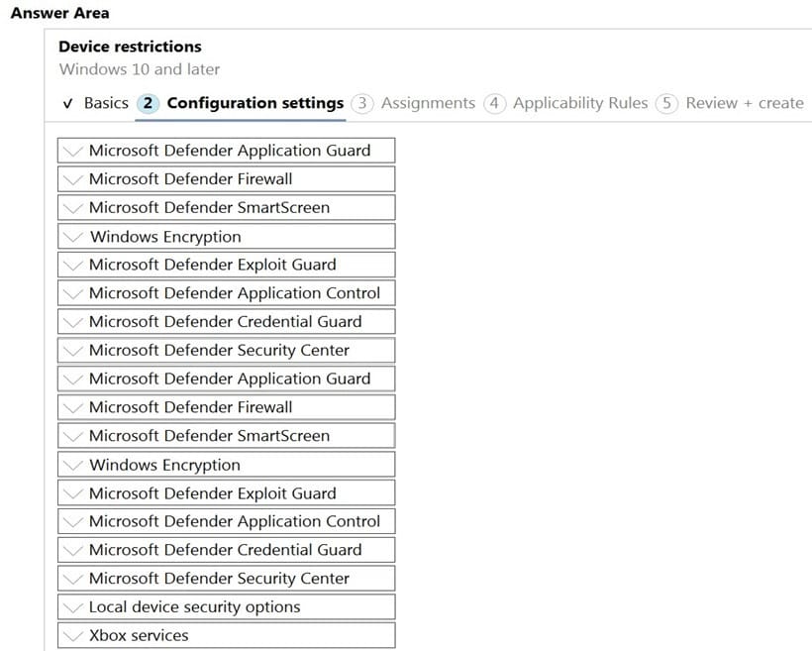This screenshot has height=651, width=812.
Task: Expand the Xbox services section
Action: pyautogui.click(x=227, y=635)
